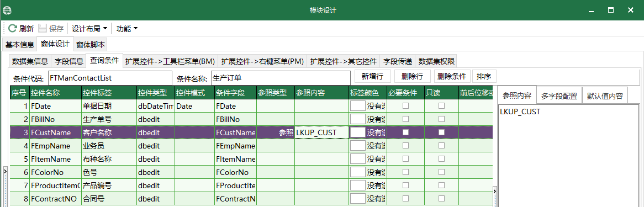Image resolution: width=644 pixels, height=207 pixels.
Task: Select the FDate control name cell
Action: pyautogui.click(x=55, y=106)
